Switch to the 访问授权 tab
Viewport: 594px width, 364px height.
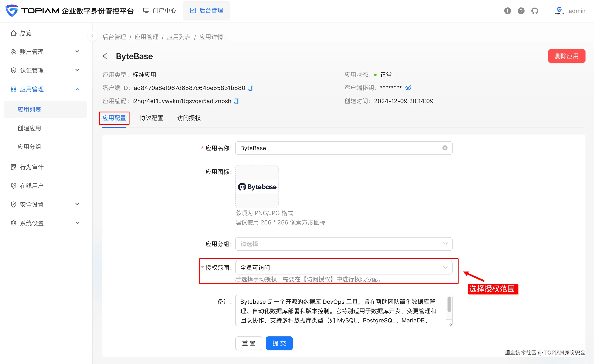[x=189, y=118]
